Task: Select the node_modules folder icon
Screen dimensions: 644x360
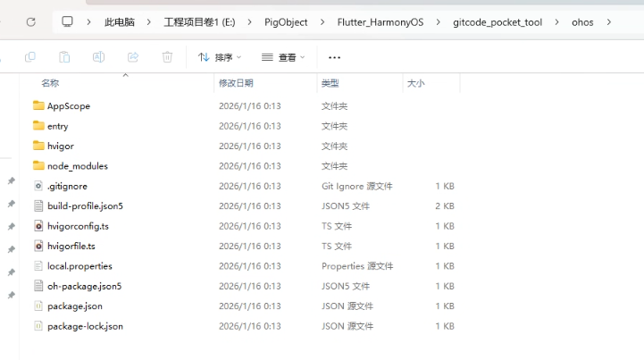Action: click(38, 165)
